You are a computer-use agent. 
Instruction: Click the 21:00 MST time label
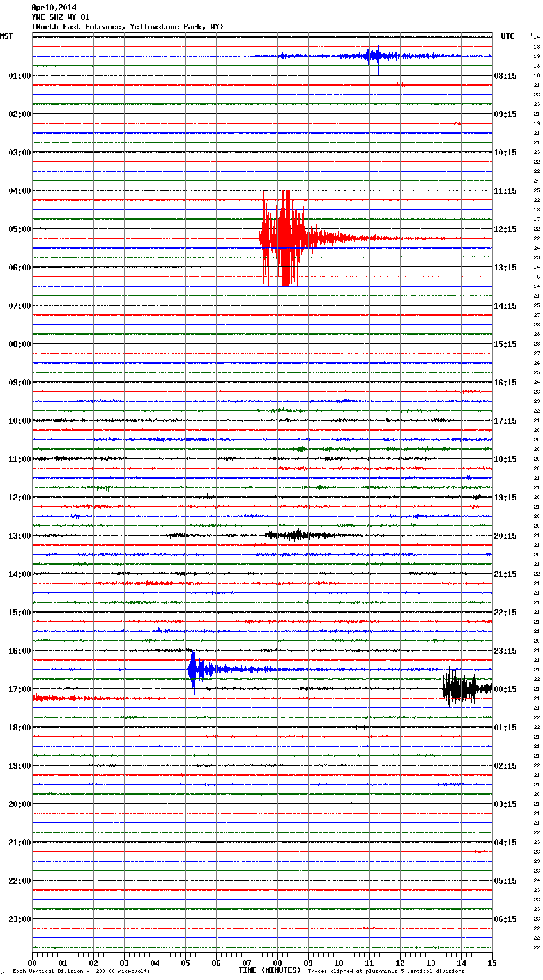click(x=20, y=843)
